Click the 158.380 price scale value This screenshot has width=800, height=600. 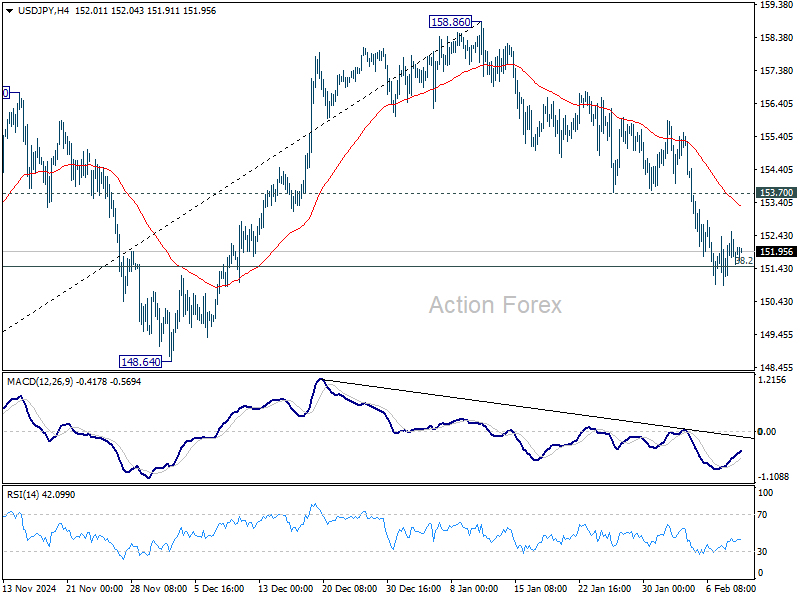[777, 38]
